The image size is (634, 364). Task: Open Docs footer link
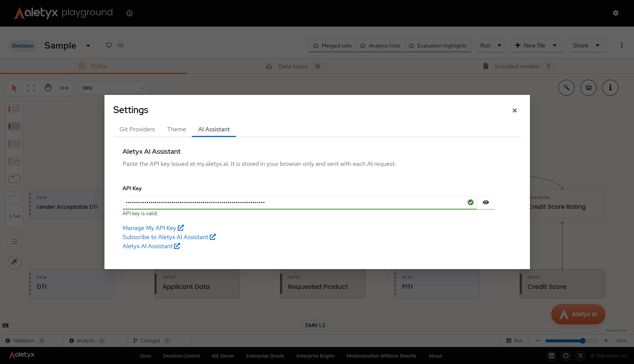tap(145, 356)
